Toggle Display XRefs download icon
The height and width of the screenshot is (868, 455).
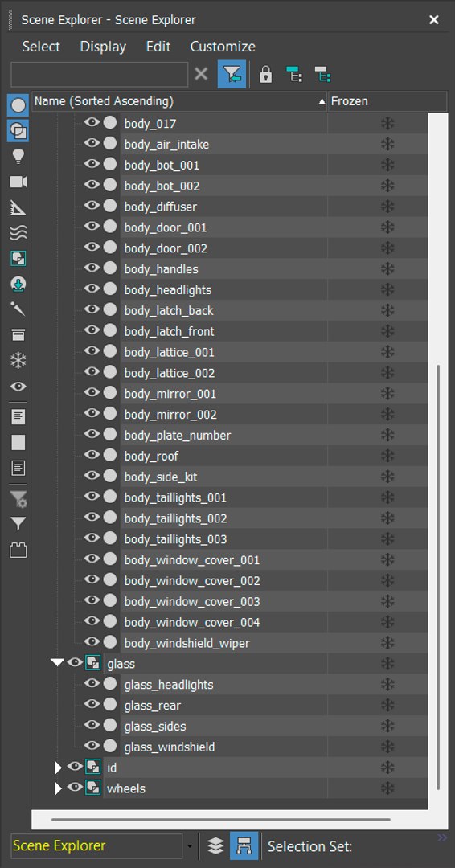pyautogui.click(x=18, y=285)
